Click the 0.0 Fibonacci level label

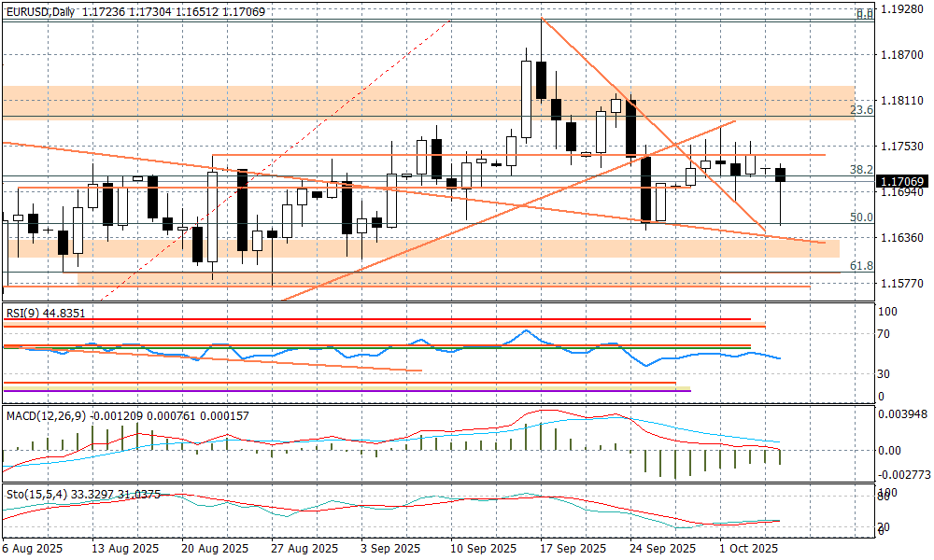pos(865,14)
